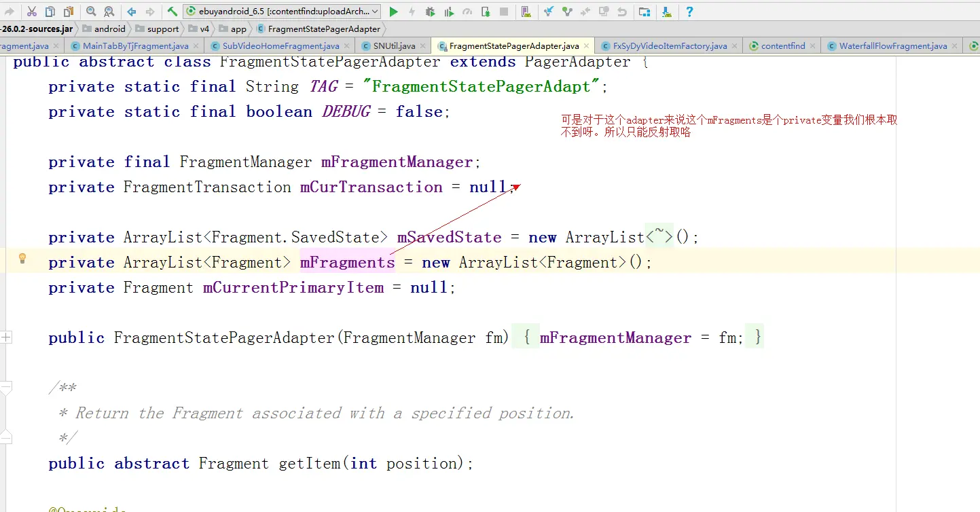The width and height of the screenshot is (980, 512).
Task: Close the WaterfallFlowFragment.java tab
Action: click(x=954, y=46)
